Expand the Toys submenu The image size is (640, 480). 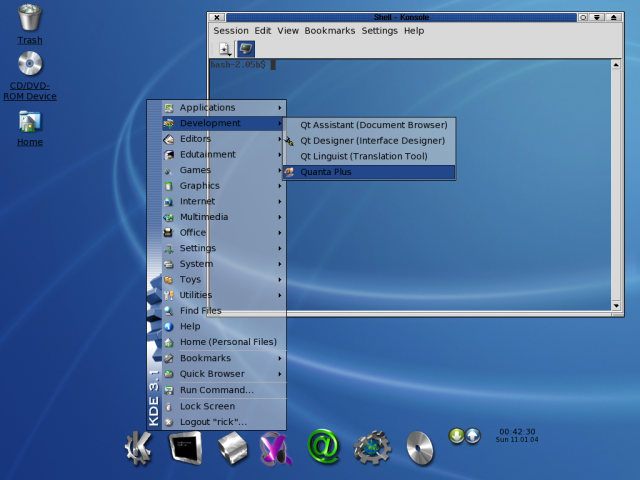(224, 280)
